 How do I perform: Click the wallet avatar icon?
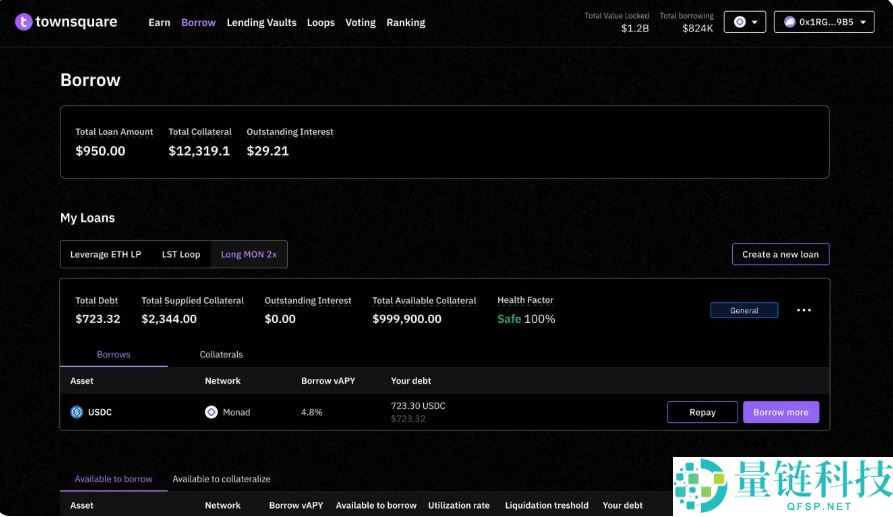[x=790, y=22]
